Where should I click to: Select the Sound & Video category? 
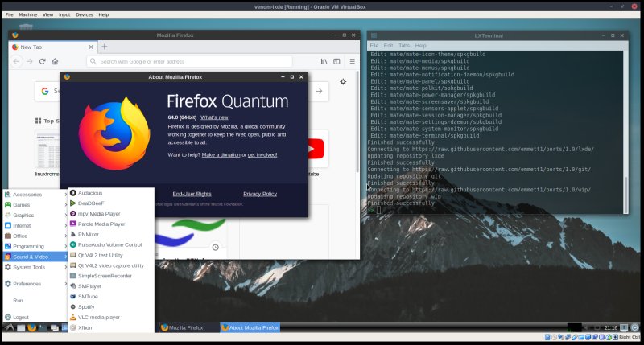tap(35, 257)
